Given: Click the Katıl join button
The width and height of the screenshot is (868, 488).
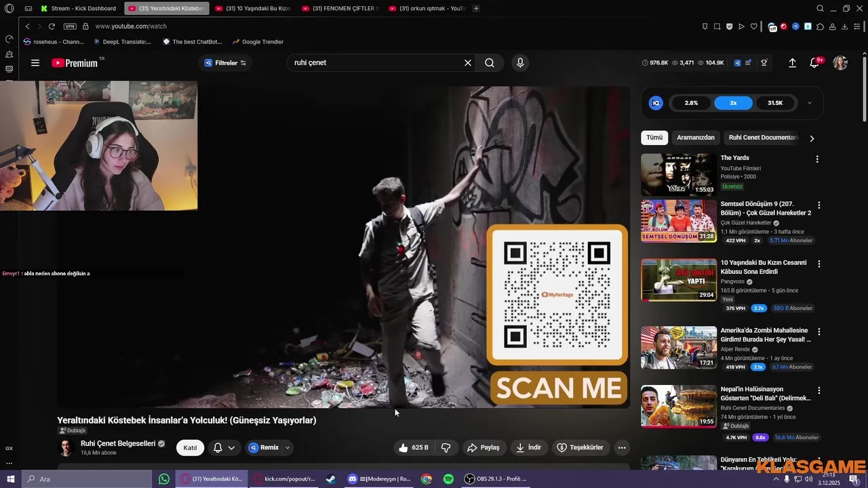Looking at the screenshot, I should [x=190, y=448].
